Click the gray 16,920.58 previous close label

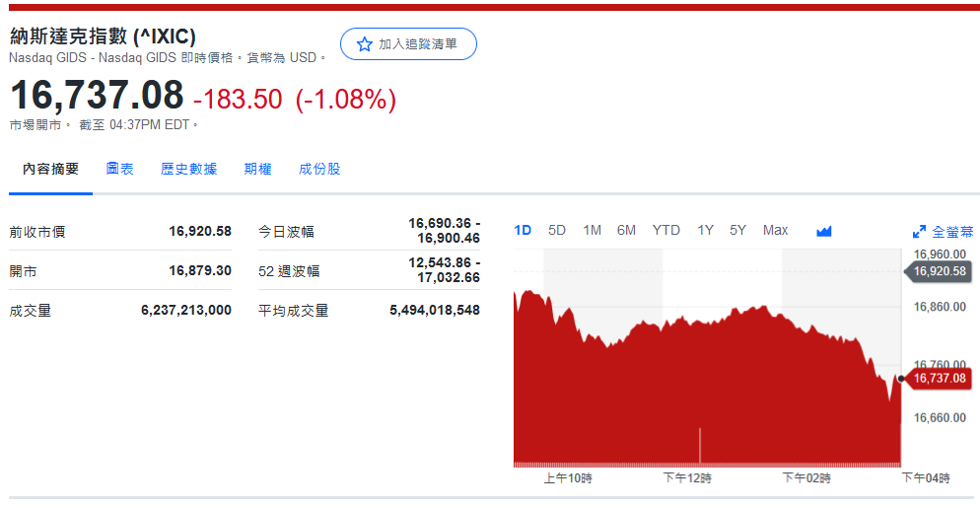940,271
